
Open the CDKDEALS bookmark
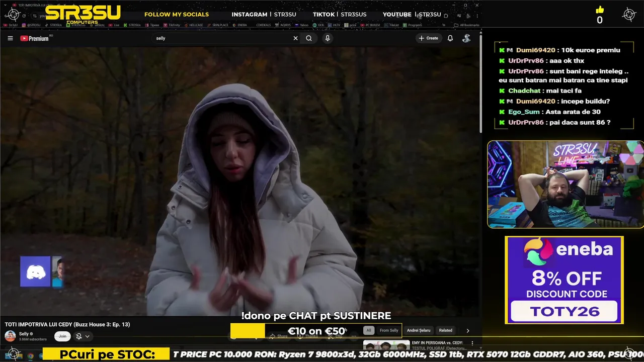point(263,25)
